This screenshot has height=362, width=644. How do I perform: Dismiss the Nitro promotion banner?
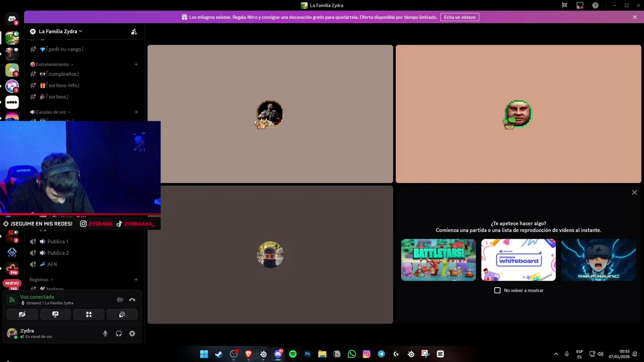[635, 17]
